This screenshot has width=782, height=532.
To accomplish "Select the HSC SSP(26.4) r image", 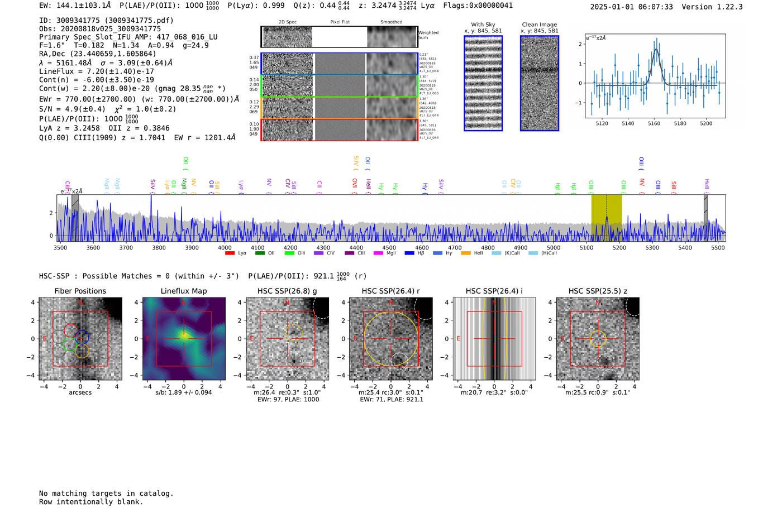I will coord(391,339).
